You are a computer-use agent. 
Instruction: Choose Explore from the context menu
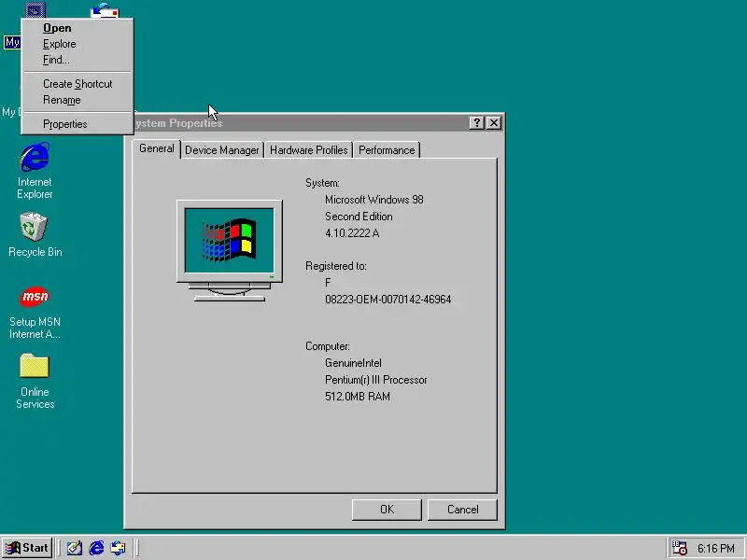(x=78, y=44)
